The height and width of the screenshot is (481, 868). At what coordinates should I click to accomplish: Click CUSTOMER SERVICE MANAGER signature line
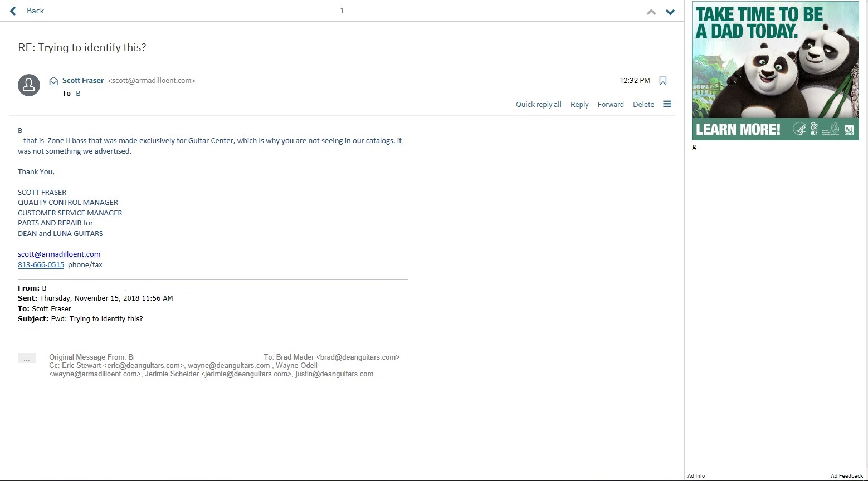coord(70,213)
